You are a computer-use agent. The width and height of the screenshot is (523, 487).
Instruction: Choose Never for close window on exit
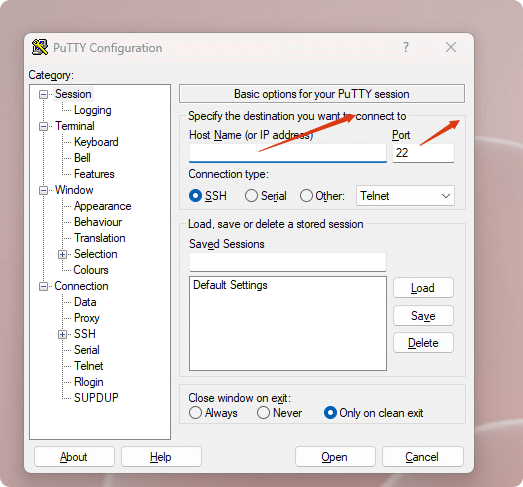pyautogui.click(x=264, y=413)
